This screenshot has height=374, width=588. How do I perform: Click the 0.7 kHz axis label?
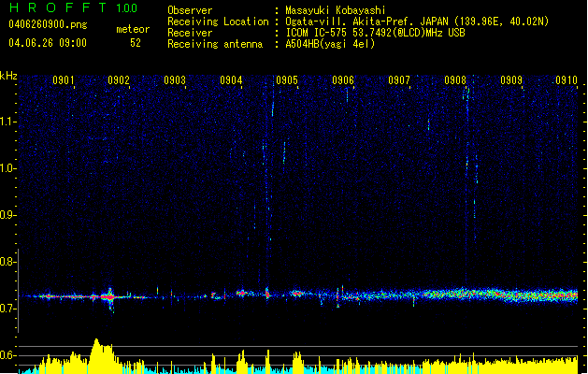[7, 309]
